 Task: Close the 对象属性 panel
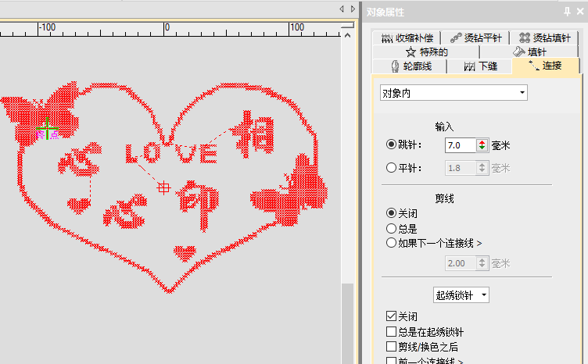579,12
